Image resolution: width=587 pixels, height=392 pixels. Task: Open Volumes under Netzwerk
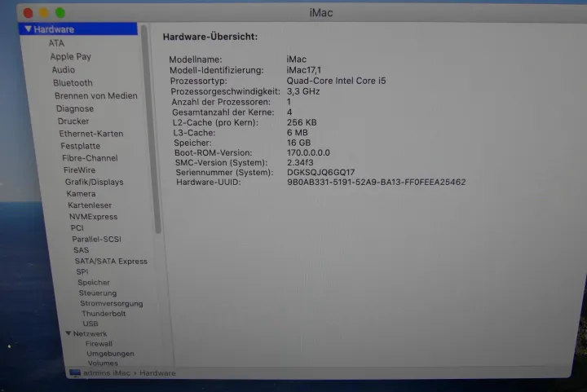(103, 363)
